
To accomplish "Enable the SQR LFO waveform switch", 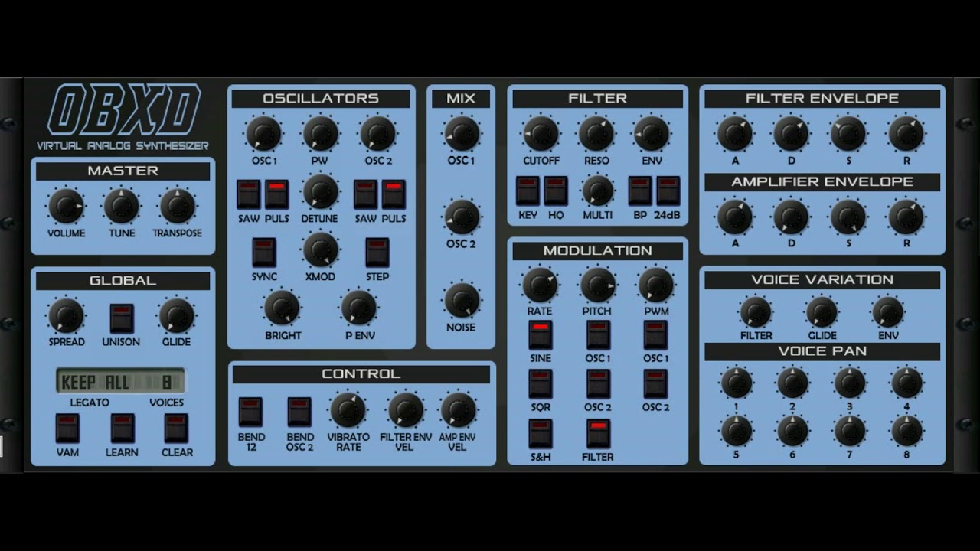I will 541,384.
